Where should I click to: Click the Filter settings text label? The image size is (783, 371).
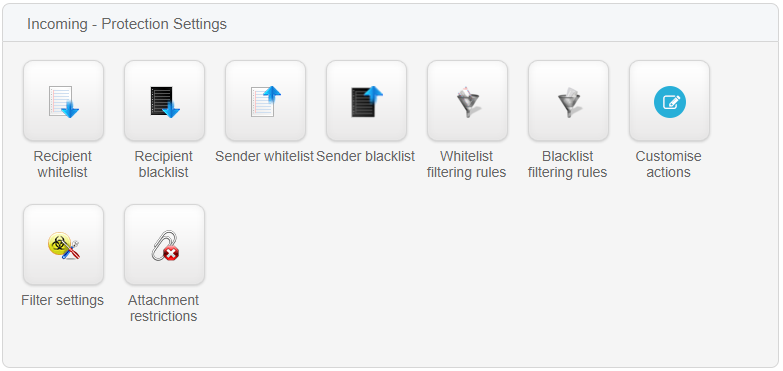(62, 300)
